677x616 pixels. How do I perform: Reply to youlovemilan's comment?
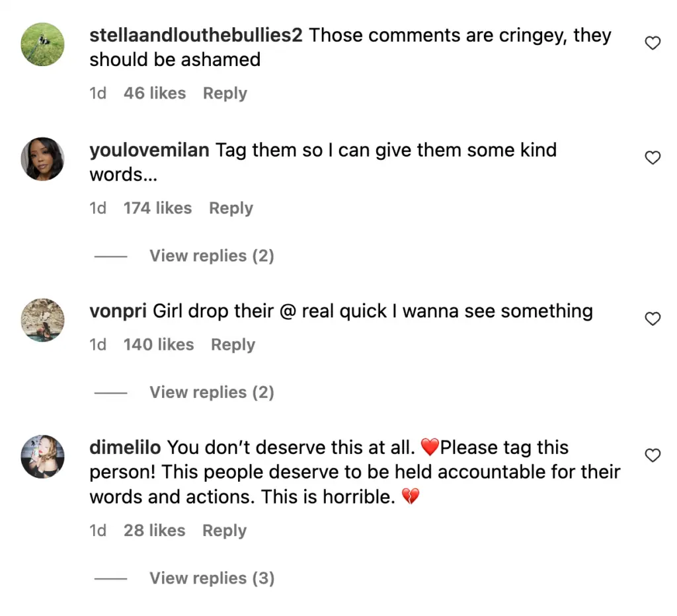231,208
